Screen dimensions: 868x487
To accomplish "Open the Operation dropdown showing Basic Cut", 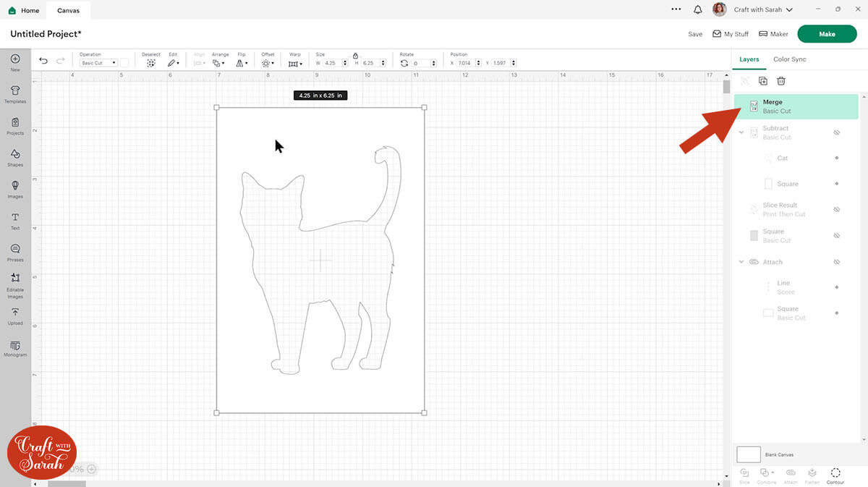I will pos(98,63).
